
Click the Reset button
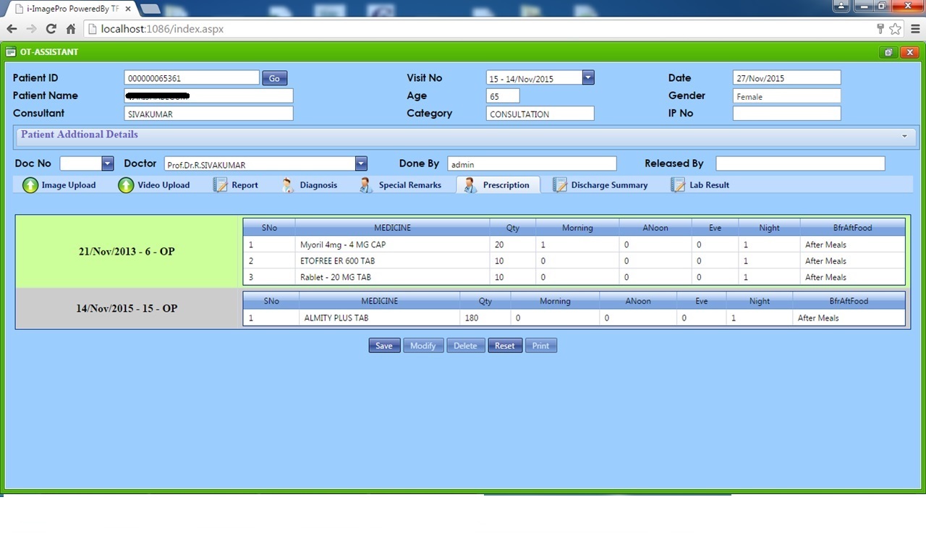coord(505,346)
